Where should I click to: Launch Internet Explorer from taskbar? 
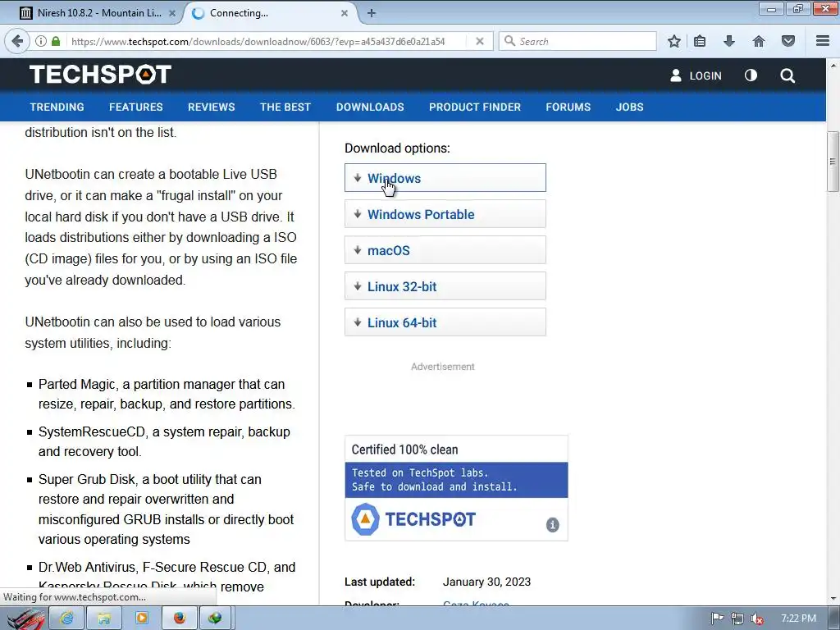(66, 619)
